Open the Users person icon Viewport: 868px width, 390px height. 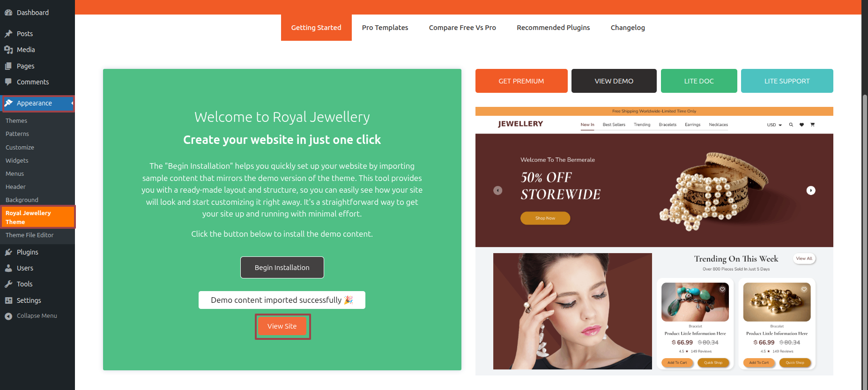8,268
